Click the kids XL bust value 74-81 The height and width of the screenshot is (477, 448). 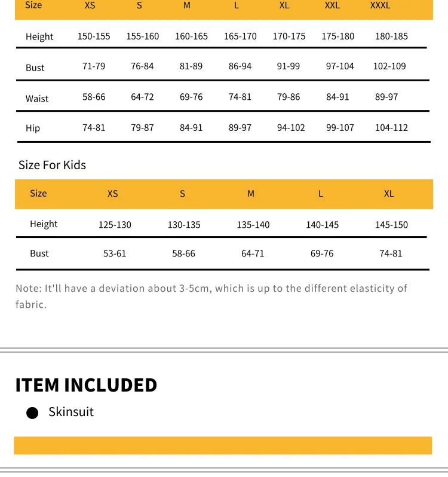point(391,253)
